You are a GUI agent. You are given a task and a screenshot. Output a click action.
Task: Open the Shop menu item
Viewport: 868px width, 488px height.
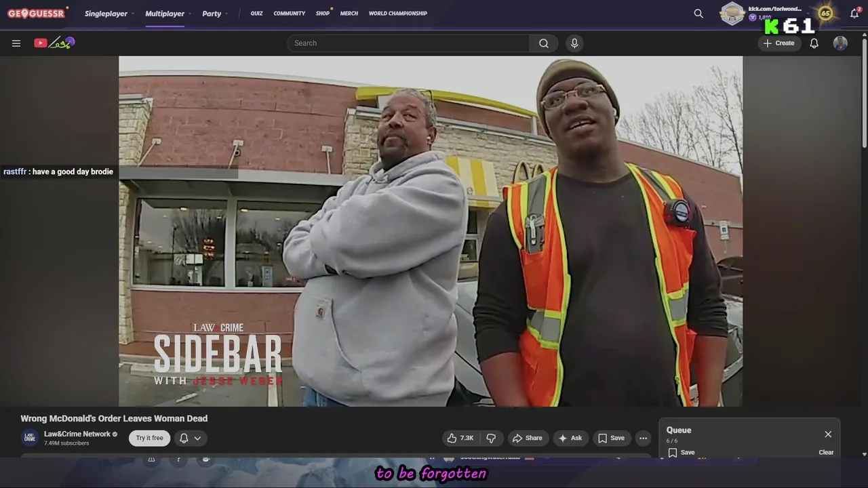tap(323, 14)
